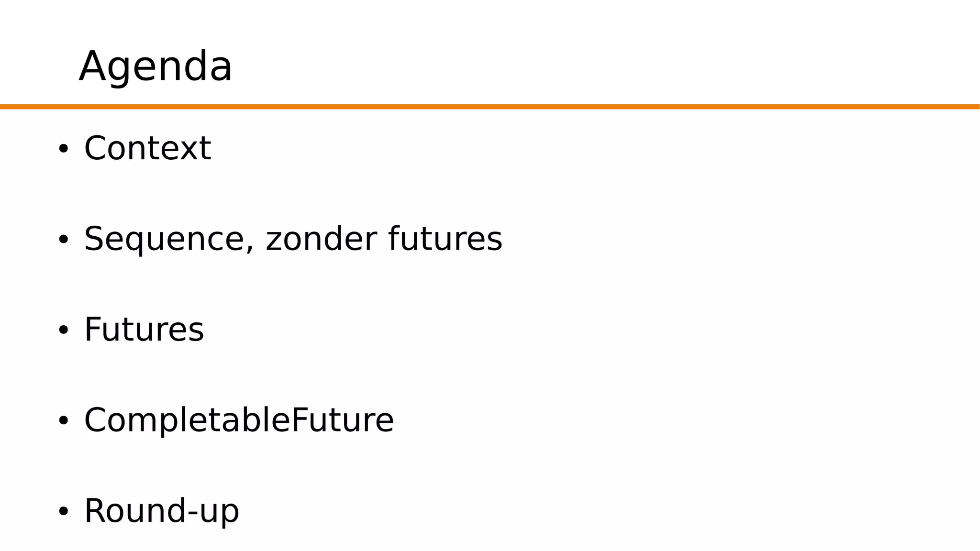980x551 pixels.
Task: Select the Futures agenda item
Action: point(144,330)
